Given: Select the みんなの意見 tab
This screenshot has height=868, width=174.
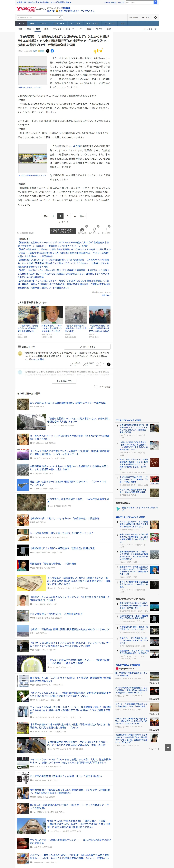Looking at the screenshot, I should click(92, 24).
